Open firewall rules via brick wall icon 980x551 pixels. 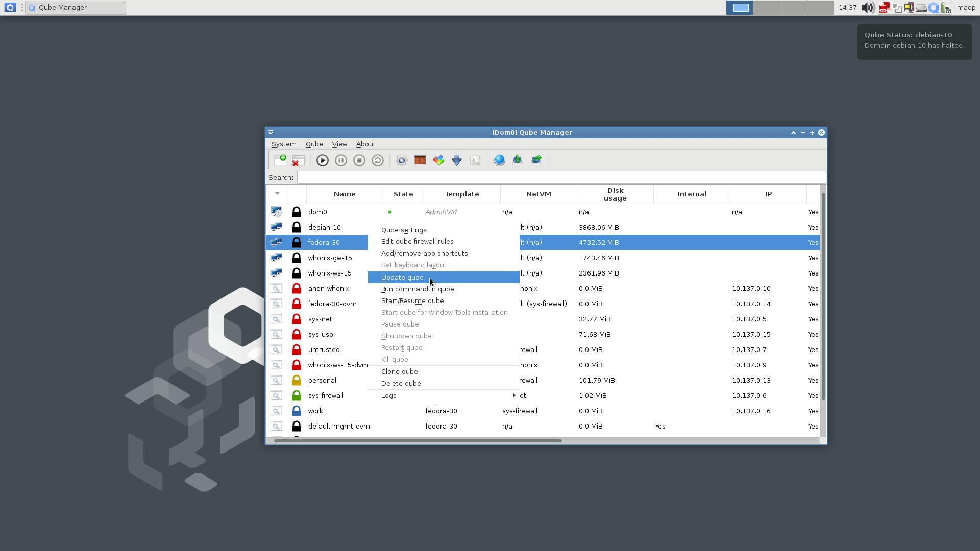click(x=420, y=160)
